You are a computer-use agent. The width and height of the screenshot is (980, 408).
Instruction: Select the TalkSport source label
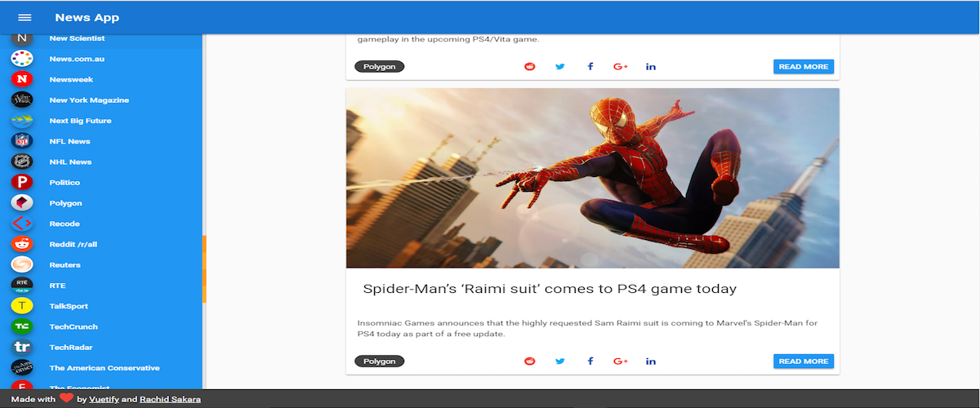pos(69,306)
